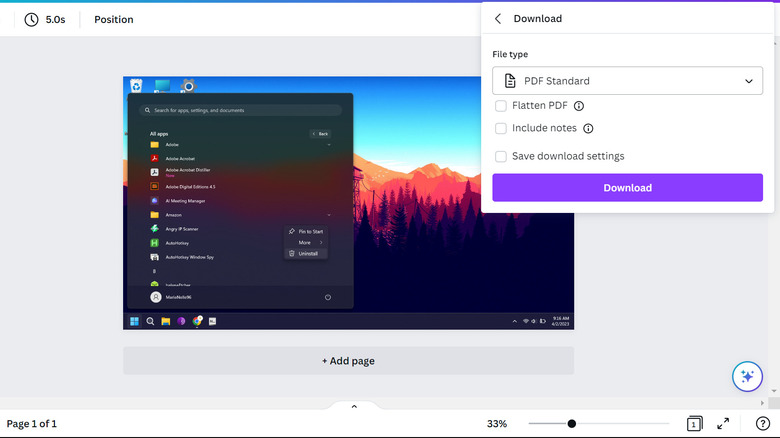Enable the Flatten PDF checkbox
Viewport: 780px width, 438px height.
pos(501,105)
